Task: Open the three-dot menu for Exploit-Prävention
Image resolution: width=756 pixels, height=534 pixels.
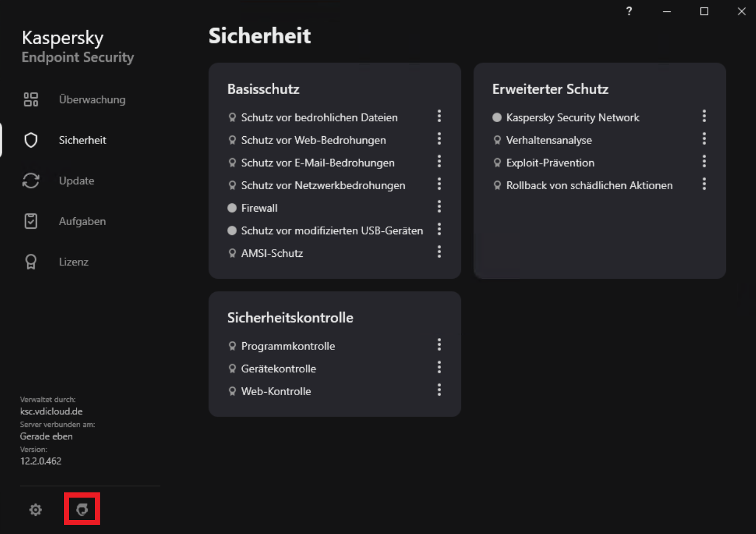Action: coord(705,161)
